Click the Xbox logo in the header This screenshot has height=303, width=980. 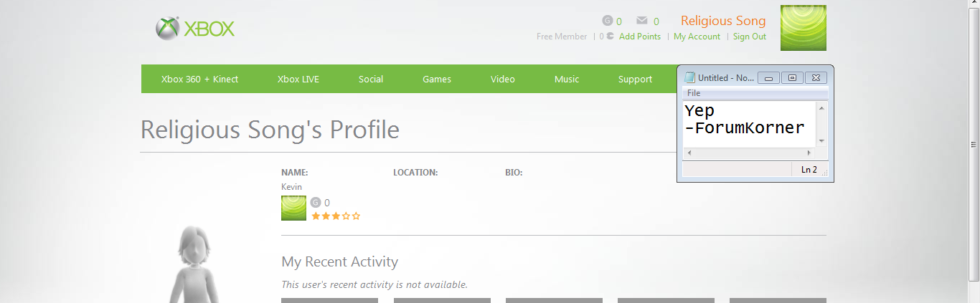tap(195, 29)
